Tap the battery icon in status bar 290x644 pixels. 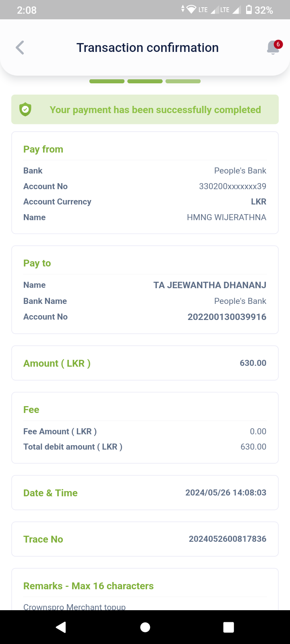click(x=249, y=10)
